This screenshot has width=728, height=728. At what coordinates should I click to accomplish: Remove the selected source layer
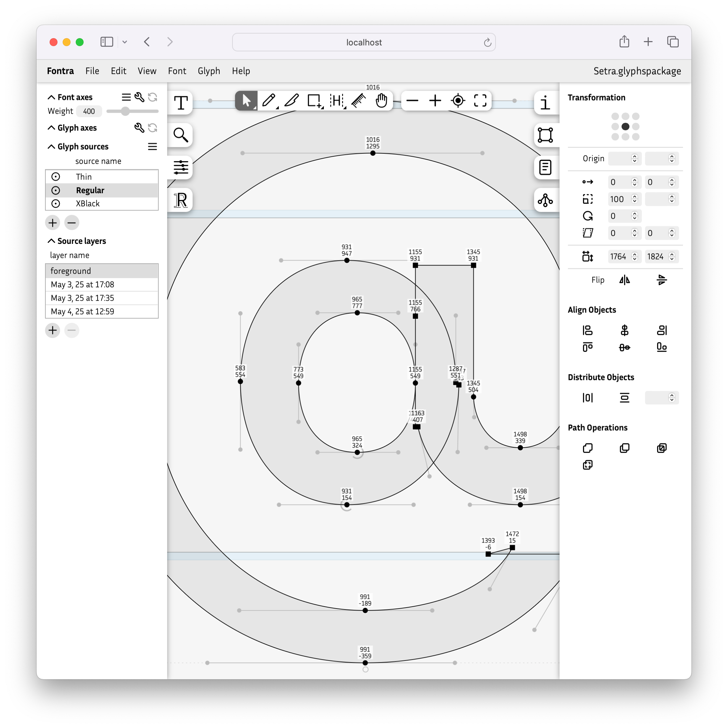71,330
